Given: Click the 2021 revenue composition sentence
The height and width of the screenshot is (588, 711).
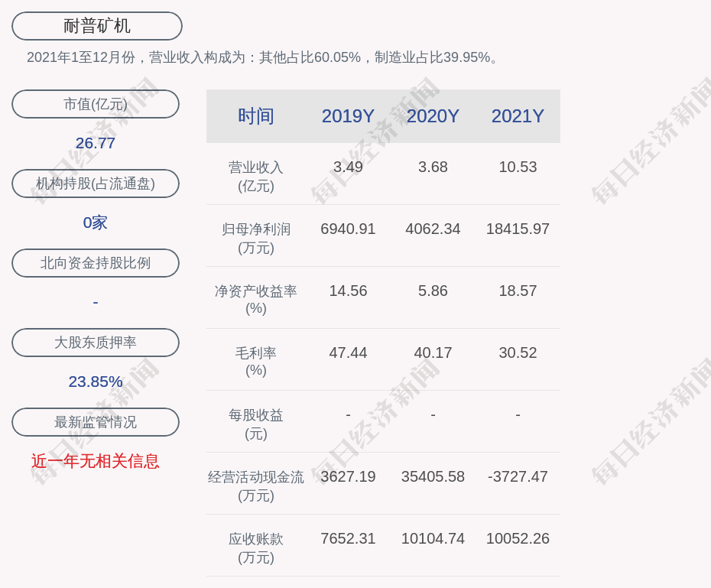Looking at the screenshot, I should pyautogui.click(x=262, y=57).
